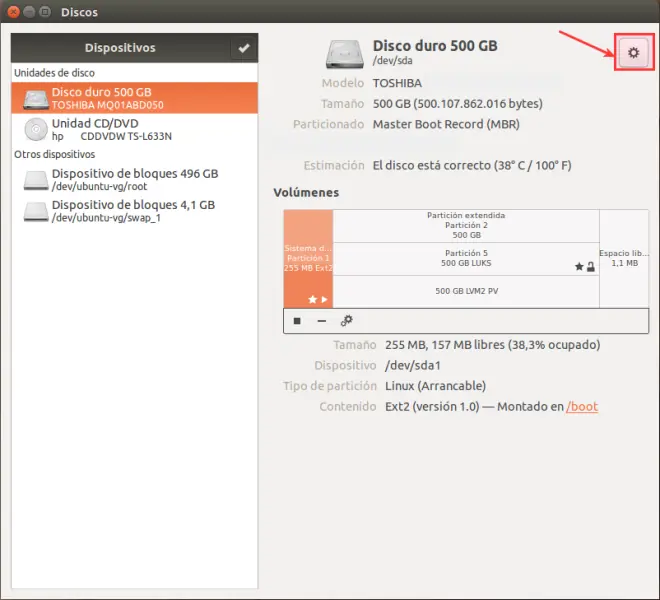
Task: Select Dispositivo de bloques 4,1 GB swap
Action: click(135, 211)
